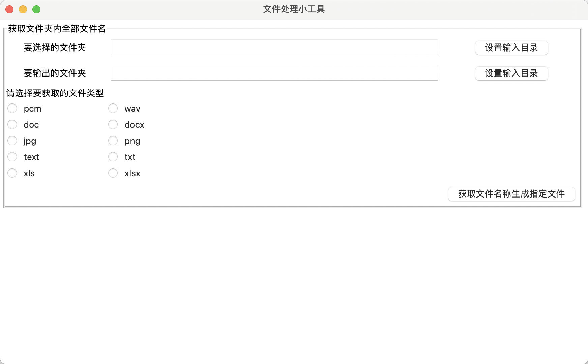The height and width of the screenshot is (364, 588).
Task: Click the 获取文件夹内全部文件名 group title
Action: tap(57, 29)
